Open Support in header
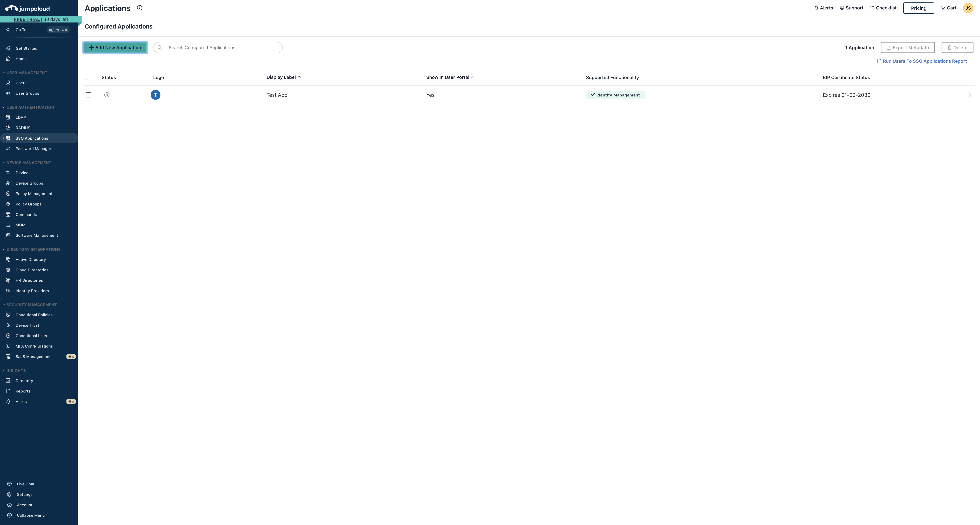This screenshot has width=980, height=525. [852, 8]
